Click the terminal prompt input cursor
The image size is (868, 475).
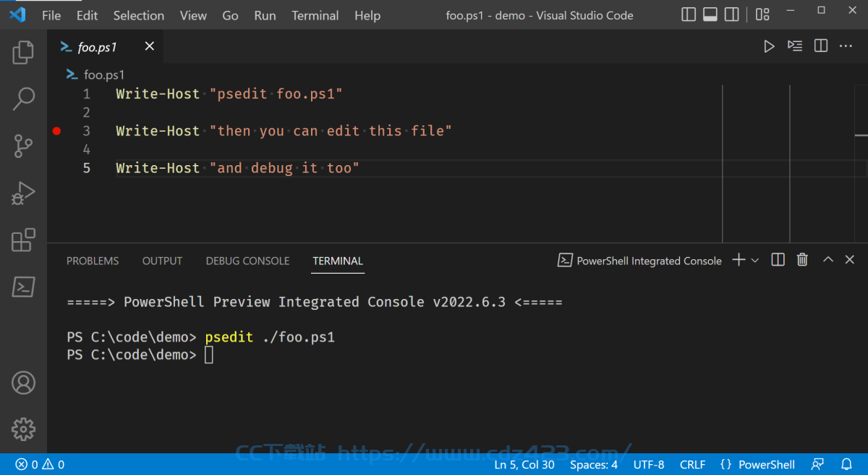point(209,356)
